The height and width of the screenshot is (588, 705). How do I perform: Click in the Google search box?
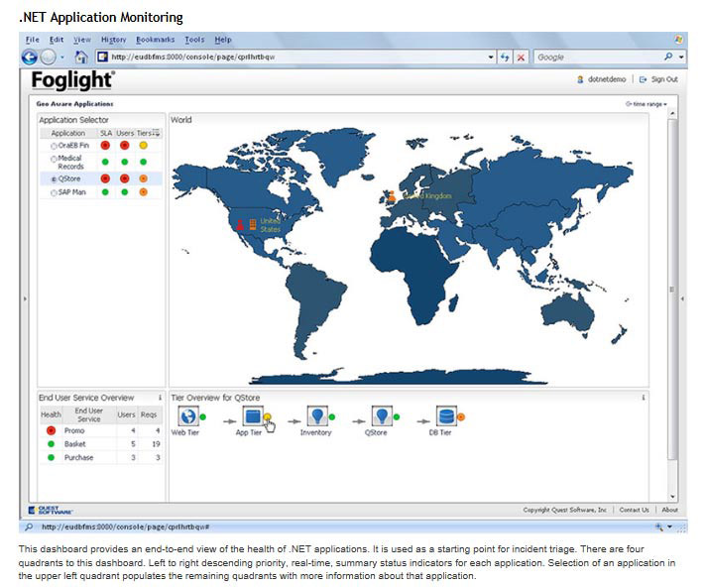pos(598,58)
